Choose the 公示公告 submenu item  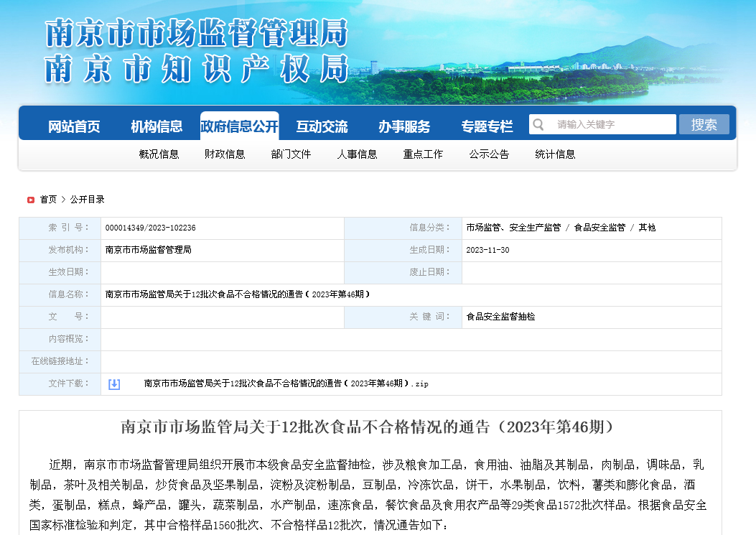(489, 154)
